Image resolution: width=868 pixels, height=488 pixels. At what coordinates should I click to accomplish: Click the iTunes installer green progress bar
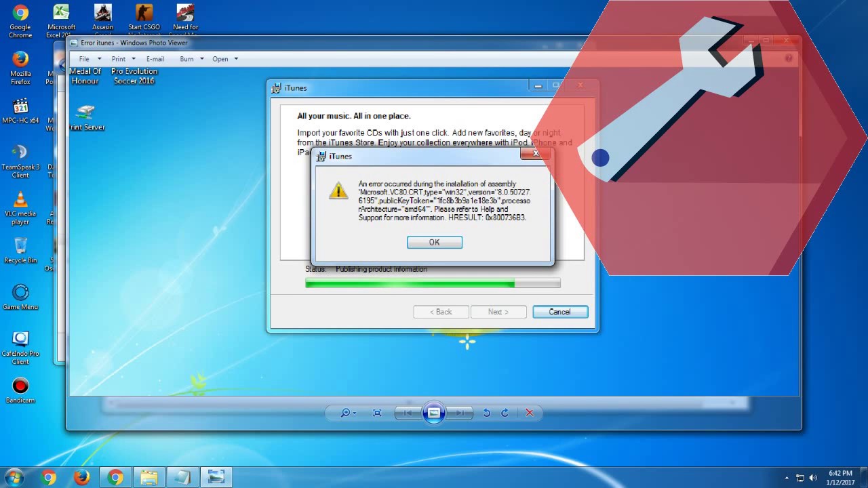coord(433,283)
